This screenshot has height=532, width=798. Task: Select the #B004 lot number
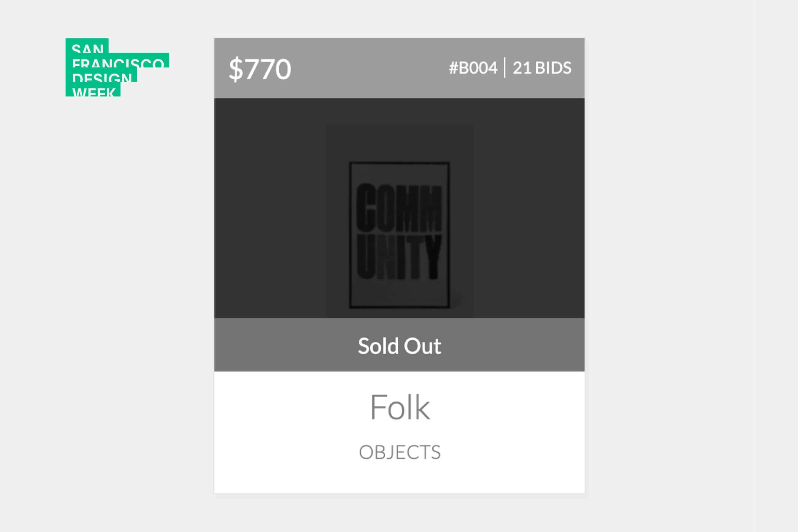click(x=473, y=68)
